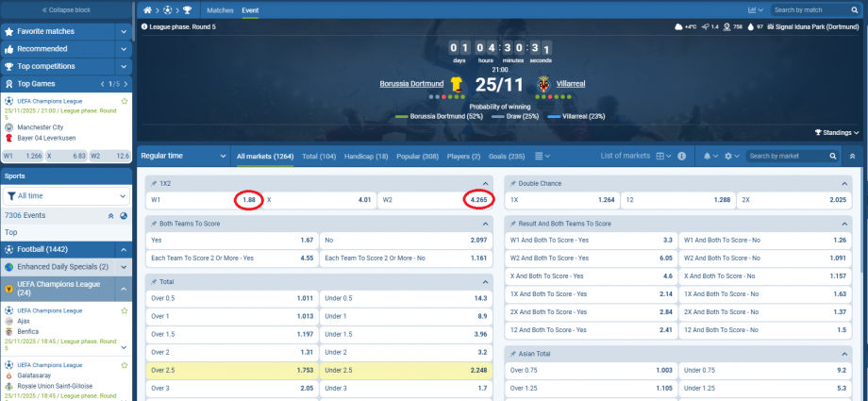This screenshot has width=868, height=401.
Task: Pin the Double Chance market
Action: (x=512, y=183)
